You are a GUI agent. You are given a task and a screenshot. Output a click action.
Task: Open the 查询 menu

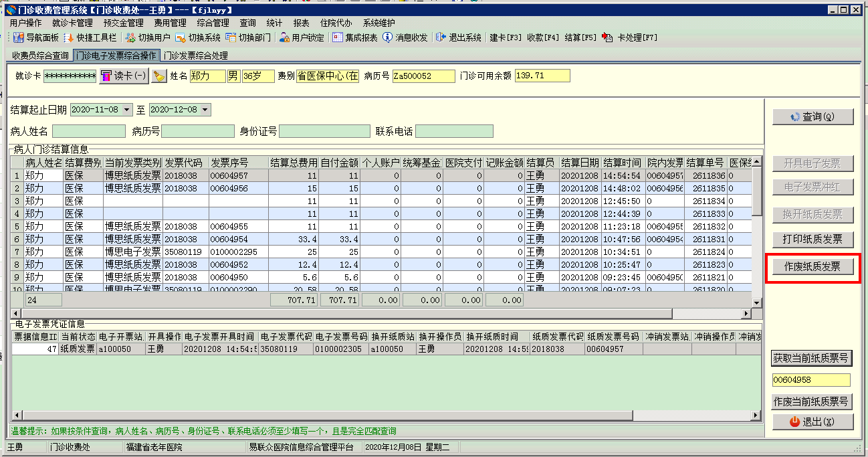247,23
